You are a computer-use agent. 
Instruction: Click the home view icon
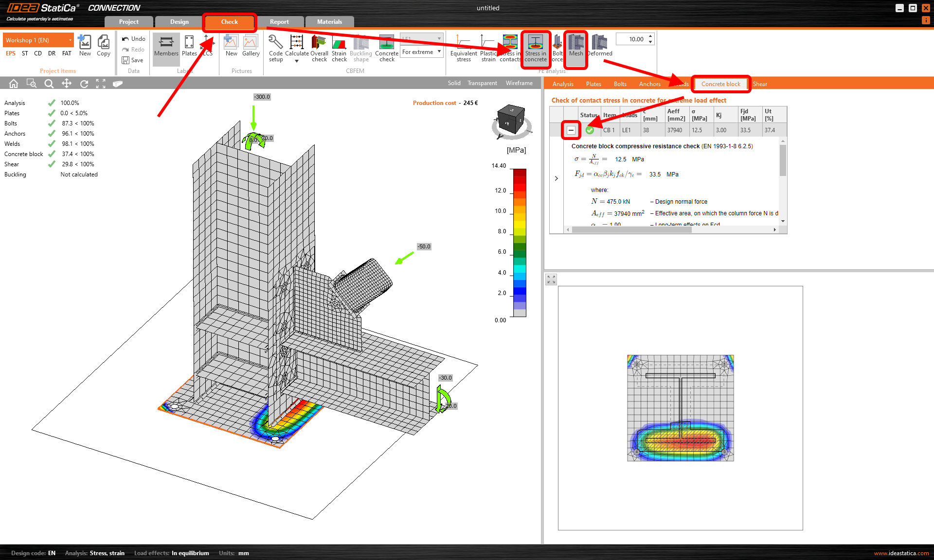(14, 84)
